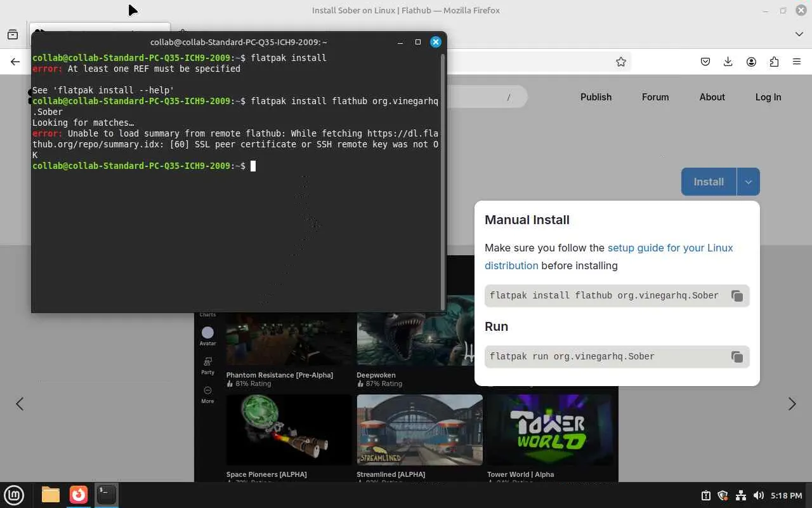Screen dimensions: 812x508
Task: Open the Forum link in Flathub header
Action: click(x=655, y=97)
